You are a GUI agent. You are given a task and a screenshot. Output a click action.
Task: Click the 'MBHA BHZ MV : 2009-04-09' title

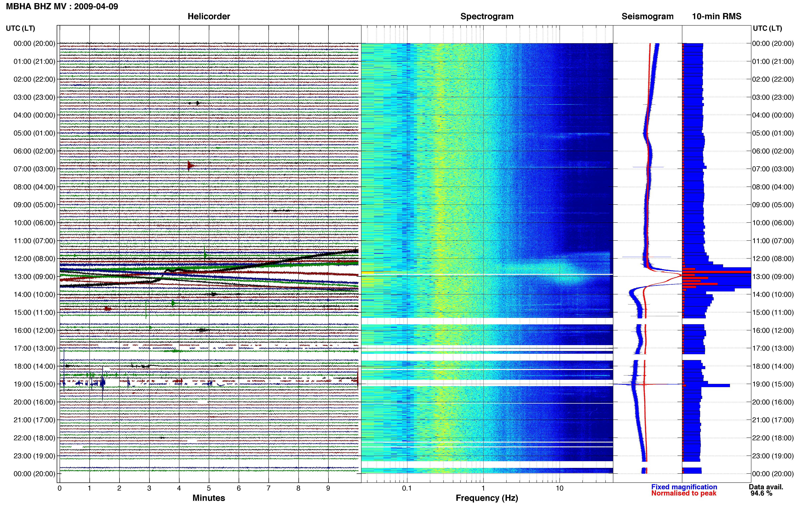tap(62, 6)
